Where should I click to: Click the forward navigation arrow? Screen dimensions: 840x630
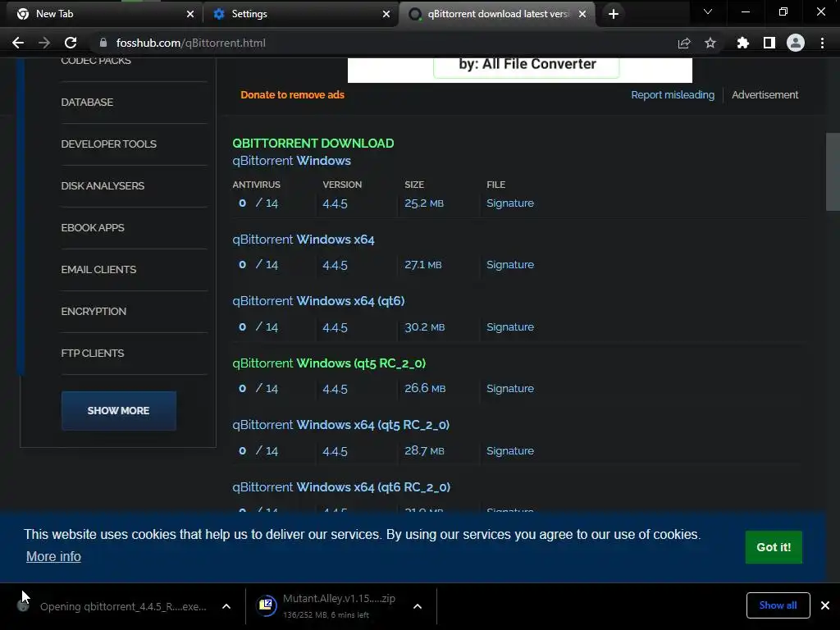[44, 43]
